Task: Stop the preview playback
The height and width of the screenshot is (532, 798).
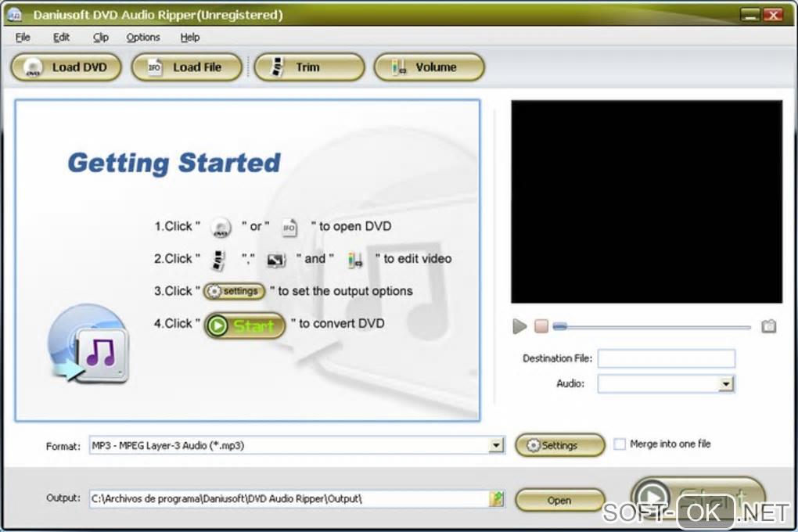Action: click(x=541, y=326)
